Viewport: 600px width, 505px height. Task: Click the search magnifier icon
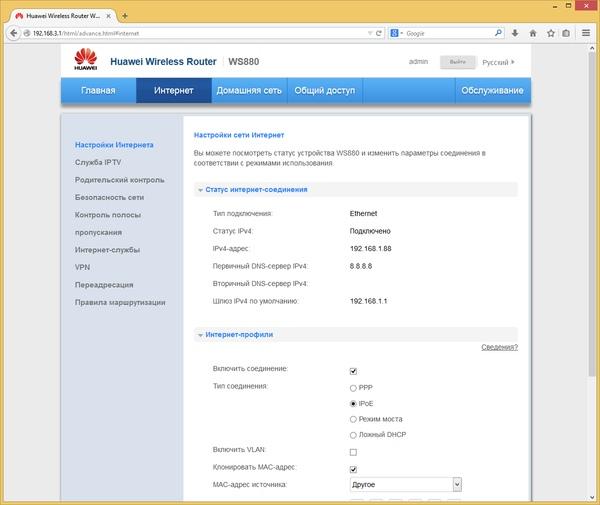(498, 33)
